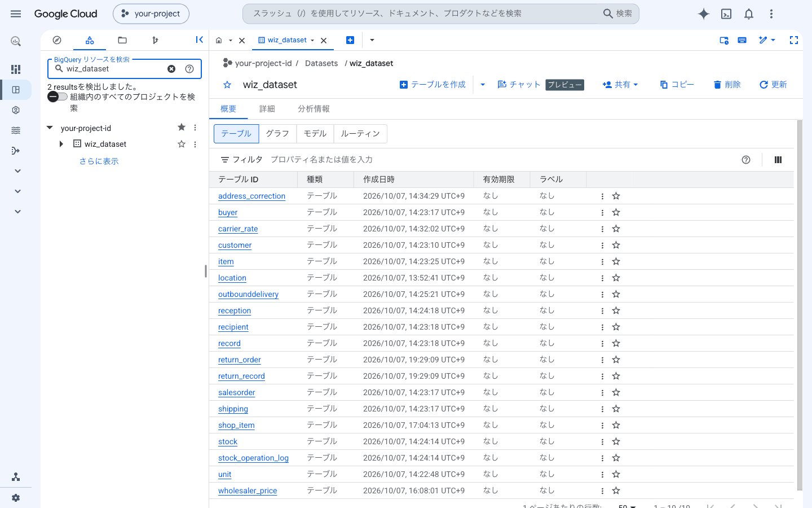Open search help question mark icon

(189, 69)
